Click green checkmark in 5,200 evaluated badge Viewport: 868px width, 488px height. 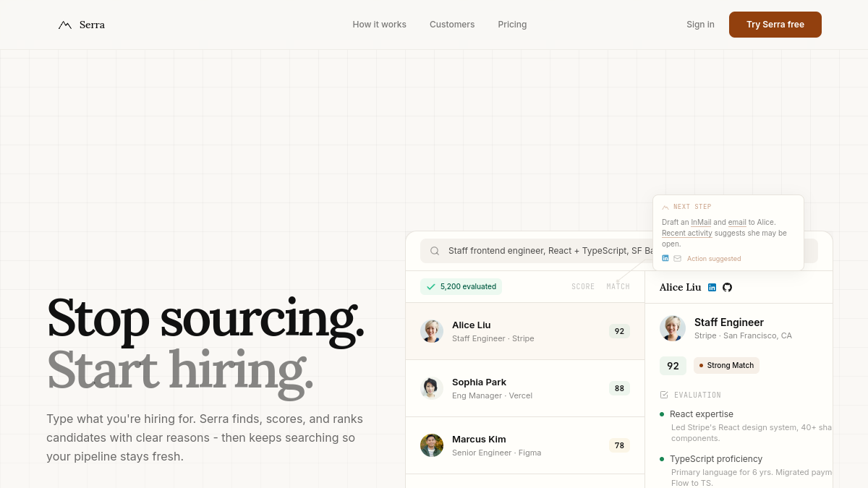tap(431, 287)
